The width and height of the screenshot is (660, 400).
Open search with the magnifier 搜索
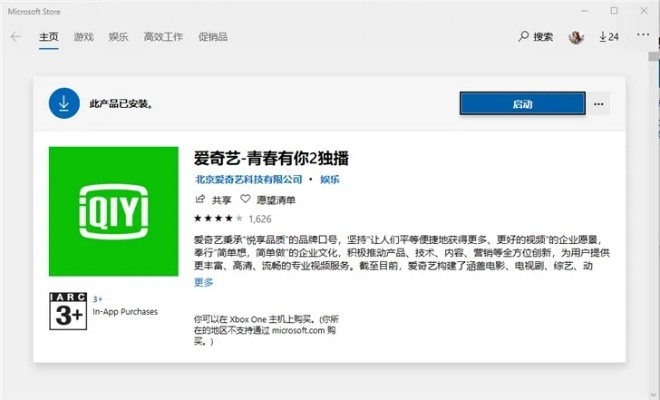coord(536,37)
